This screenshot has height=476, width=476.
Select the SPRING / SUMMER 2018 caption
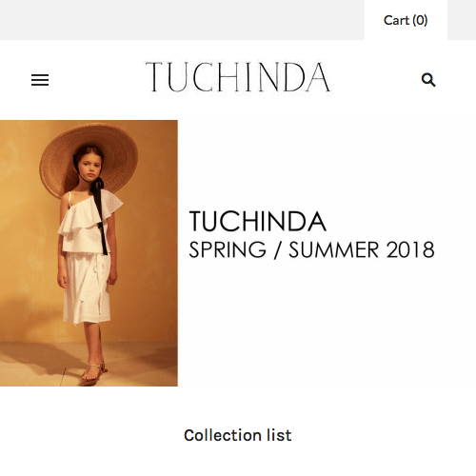311,249
